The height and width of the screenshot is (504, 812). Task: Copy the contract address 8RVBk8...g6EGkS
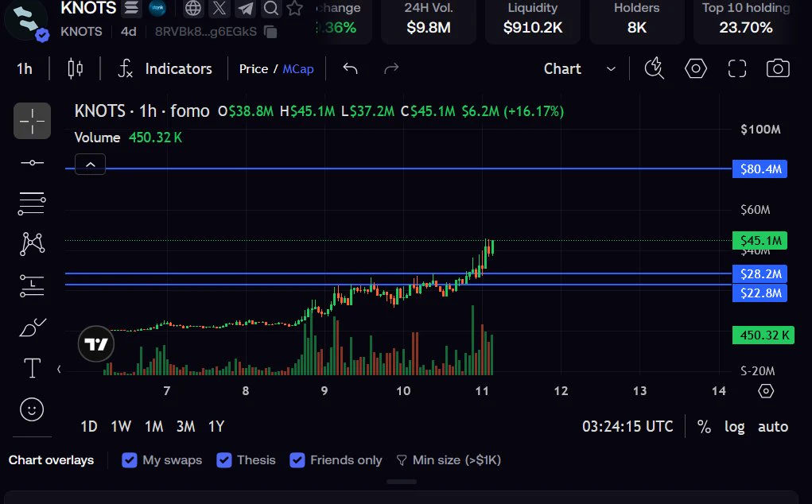point(270,32)
